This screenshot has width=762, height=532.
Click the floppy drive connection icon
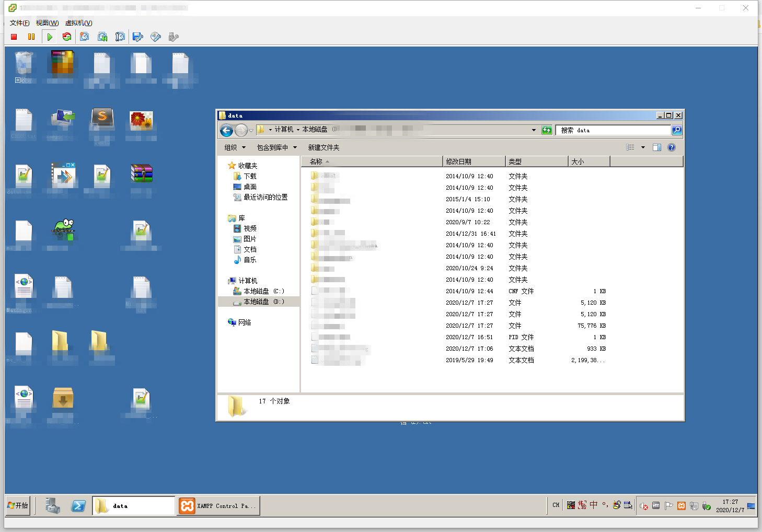(138, 37)
